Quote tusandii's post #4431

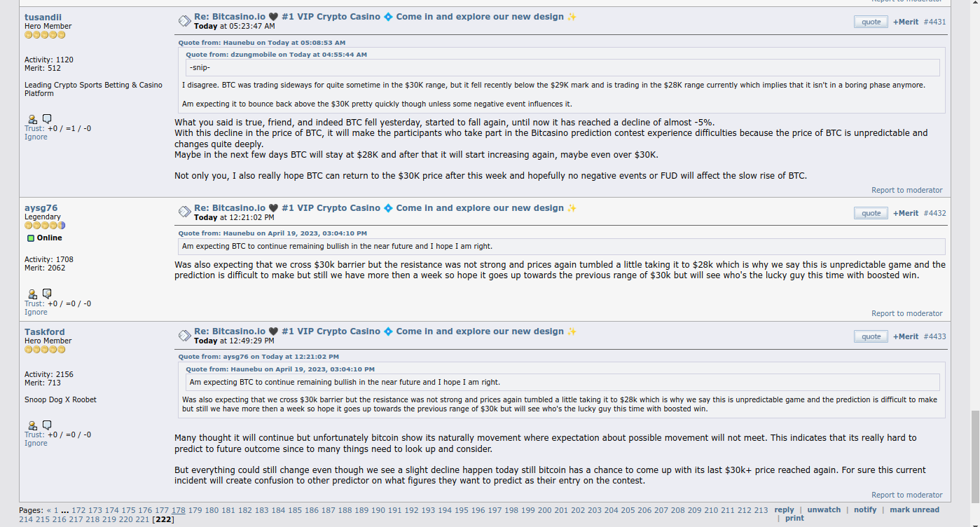871,22
